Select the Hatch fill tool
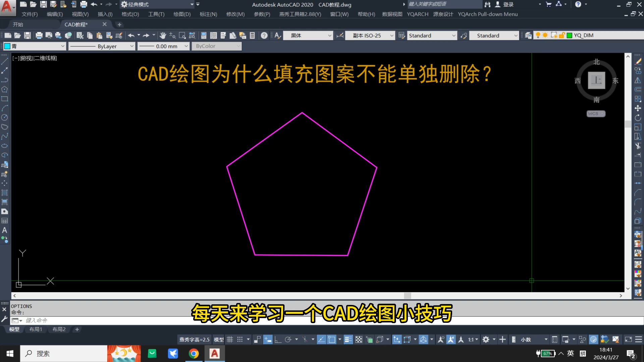 pyautogui.click(x=5, y=193)
